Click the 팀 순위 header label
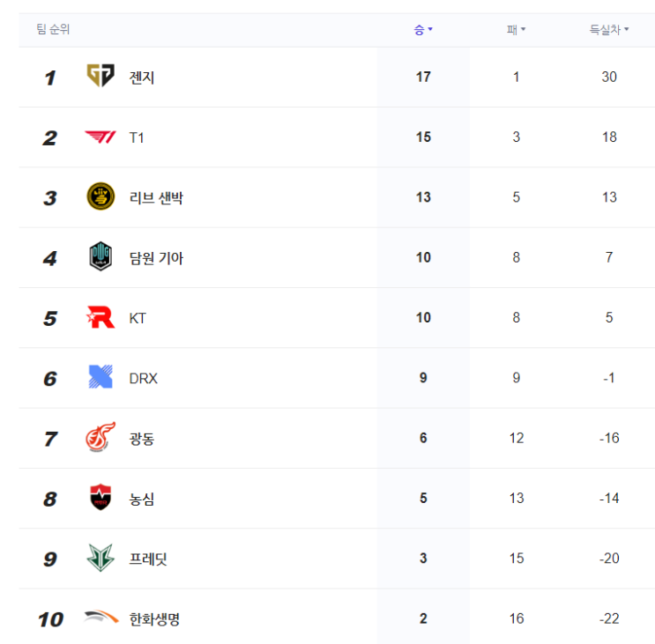 (53, 30)
